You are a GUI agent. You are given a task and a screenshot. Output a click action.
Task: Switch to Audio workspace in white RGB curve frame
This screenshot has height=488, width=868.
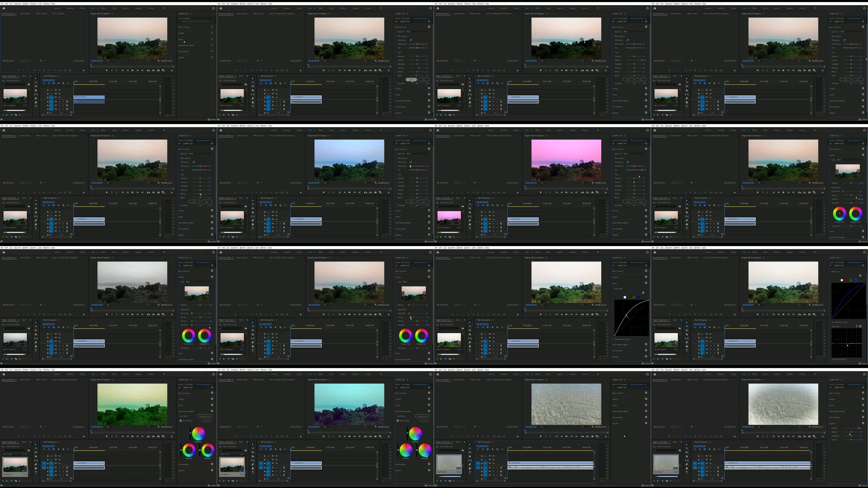548,252
